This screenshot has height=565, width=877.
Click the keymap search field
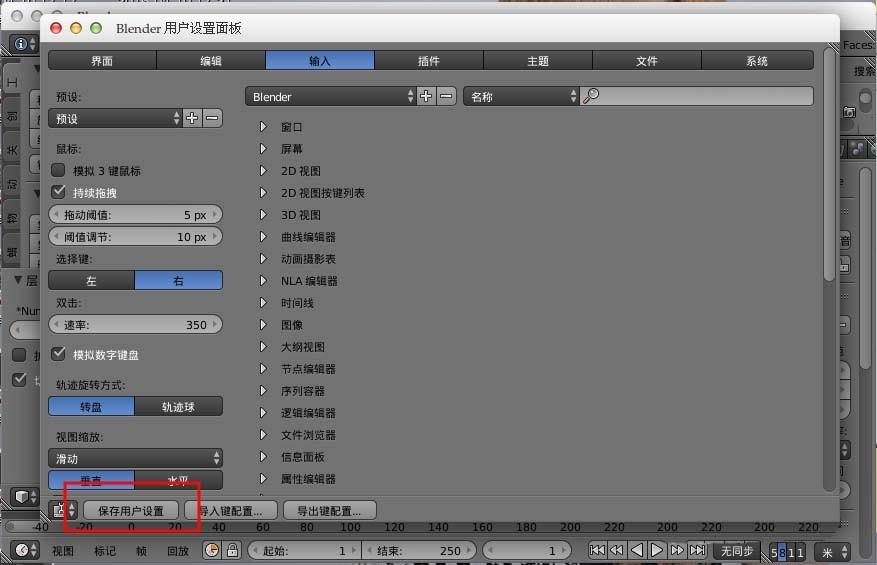tap(696, 96)
